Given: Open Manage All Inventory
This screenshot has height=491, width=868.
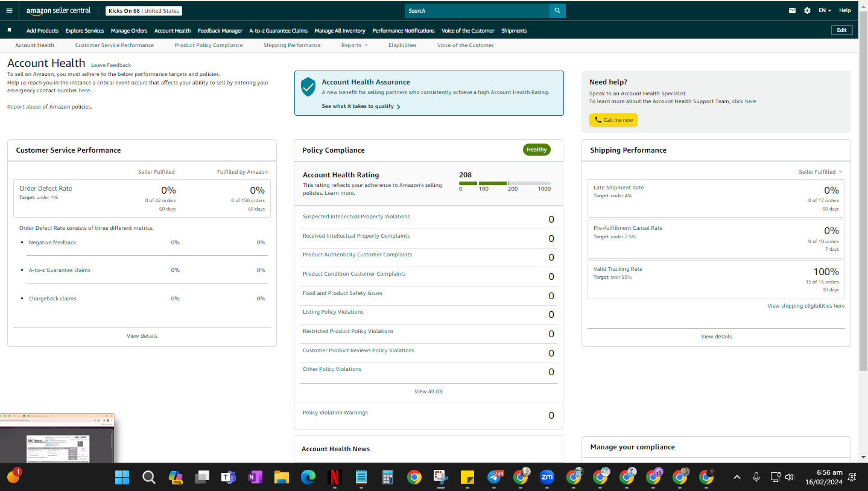Looking at the screenshot, I should pos(340,31).
